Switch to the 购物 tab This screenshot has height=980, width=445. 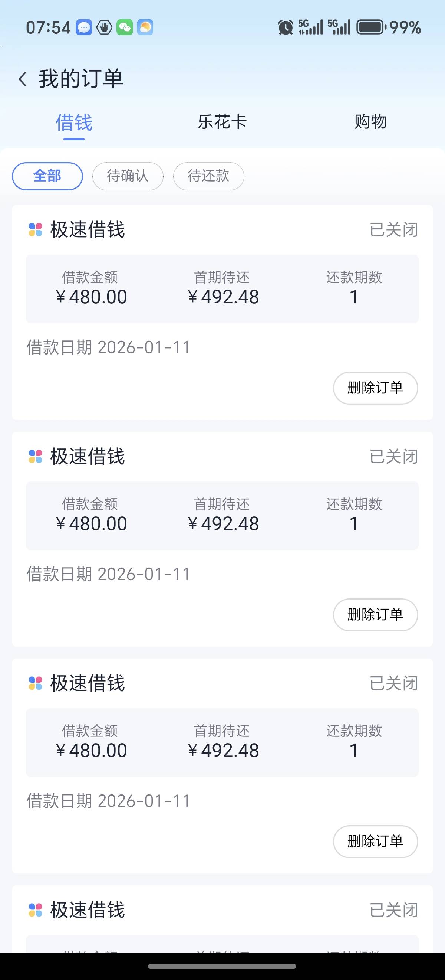point(370,122)
